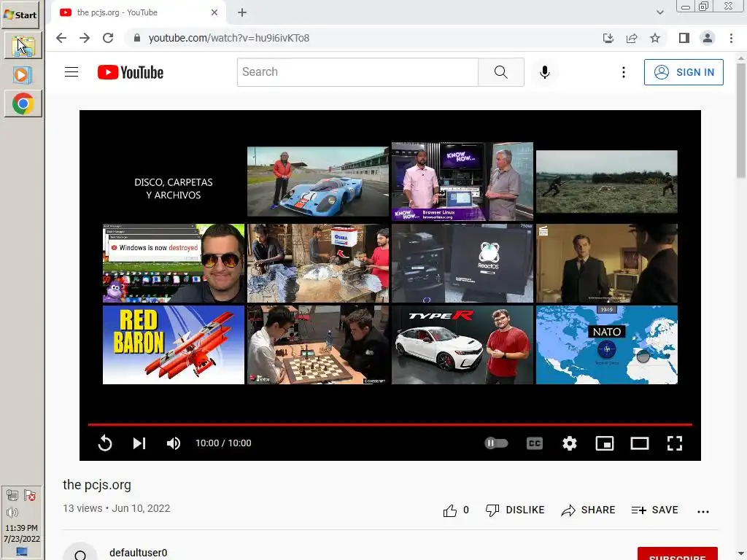The image size is (747, 560).
Task: Open YouTube settings three-dot menu
Action: [623, 72]
